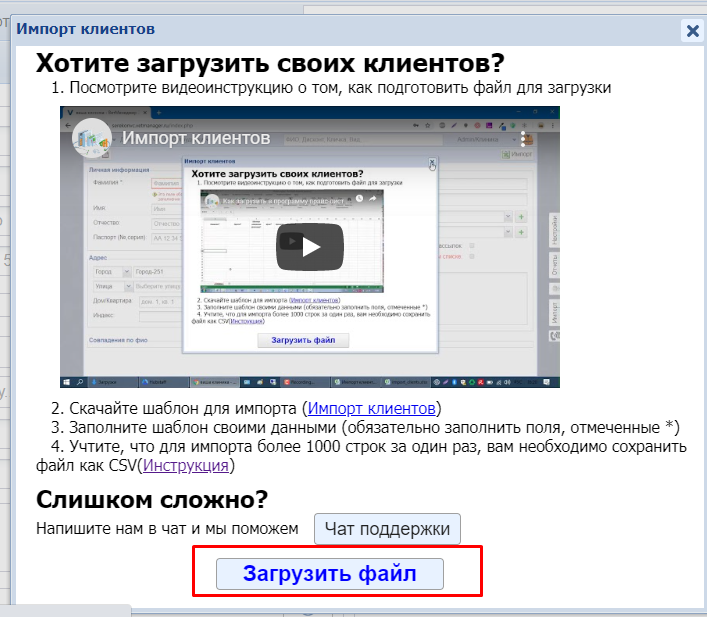Screen dimensions: 707x617
Task: Open the Импорт клиентов template link
Action: click(372, 408)
